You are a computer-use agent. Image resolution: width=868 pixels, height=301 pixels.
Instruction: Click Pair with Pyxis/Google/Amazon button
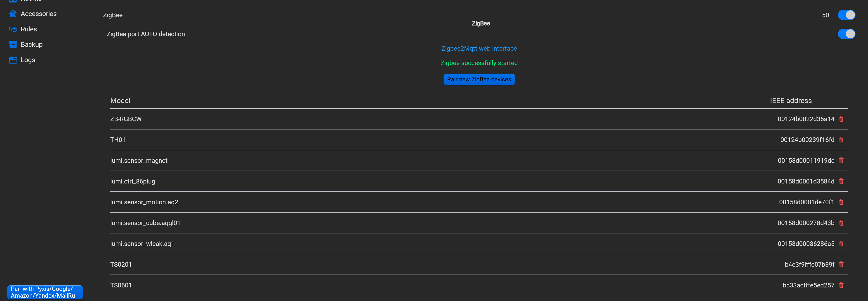[x=45, y=292]
